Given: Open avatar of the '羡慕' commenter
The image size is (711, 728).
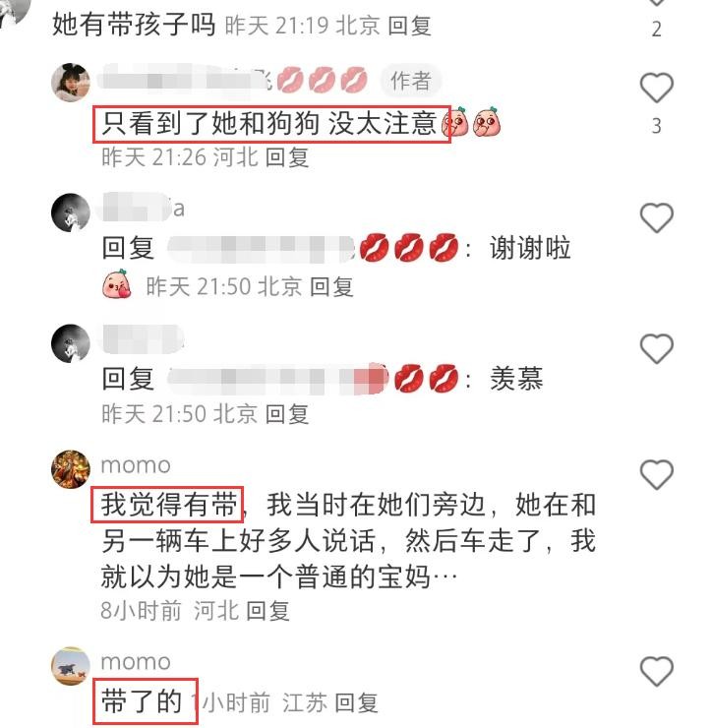Looking at the screenshot, I should [71, 343].
